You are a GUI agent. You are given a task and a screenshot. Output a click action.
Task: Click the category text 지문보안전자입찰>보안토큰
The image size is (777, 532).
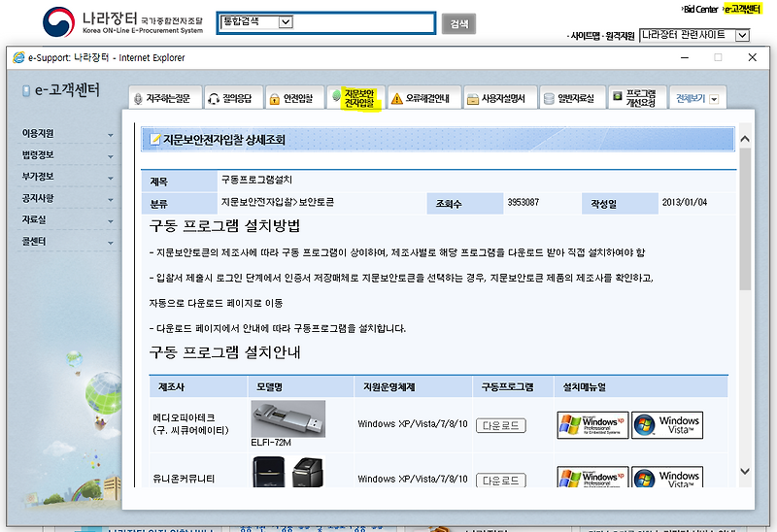pos(278,202)
